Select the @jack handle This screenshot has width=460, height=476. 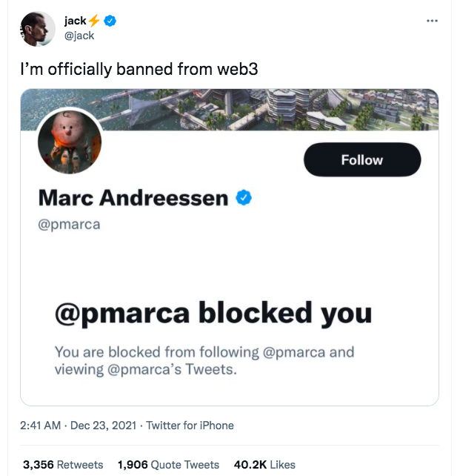coord(80,36)
